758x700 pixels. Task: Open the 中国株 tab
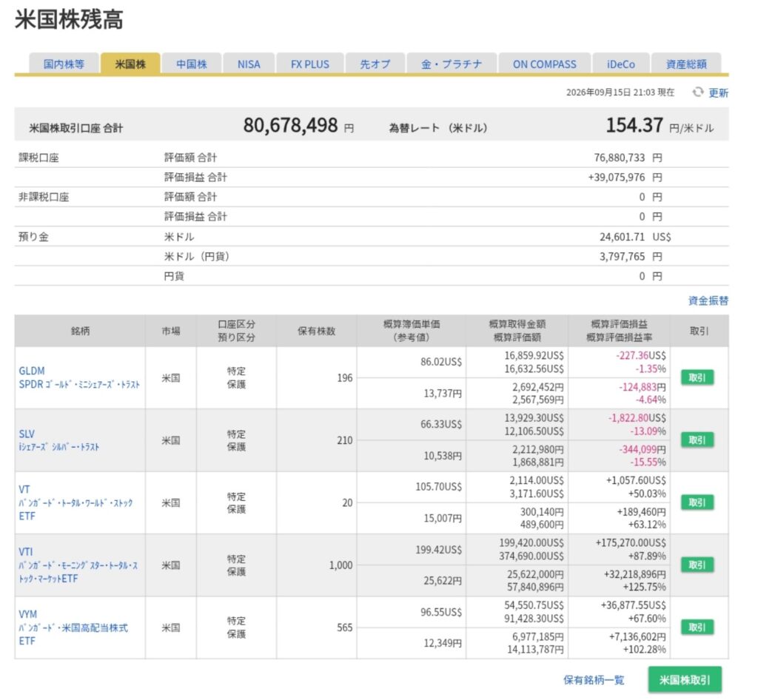pyautogui.click(x=192, y=64)
